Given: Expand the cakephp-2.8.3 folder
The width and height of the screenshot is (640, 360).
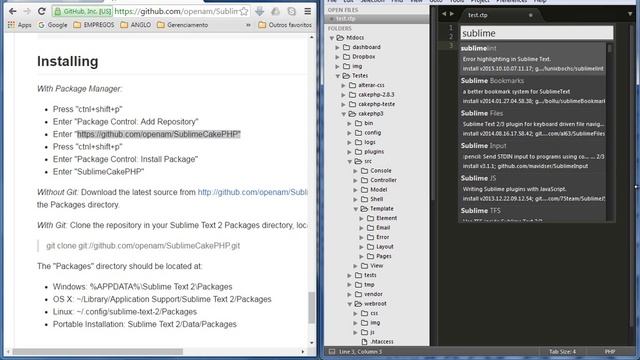Looking at the screenshot, I should point(344,95).
